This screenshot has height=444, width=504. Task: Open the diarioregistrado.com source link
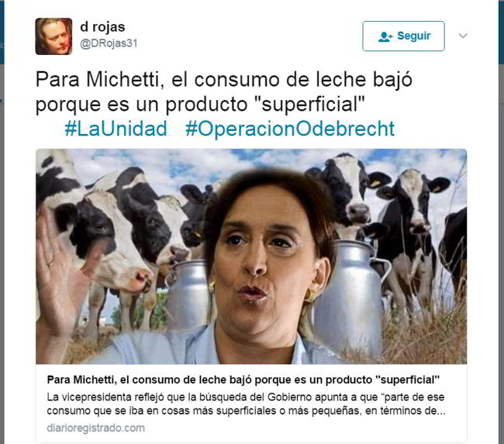[96, 428]
